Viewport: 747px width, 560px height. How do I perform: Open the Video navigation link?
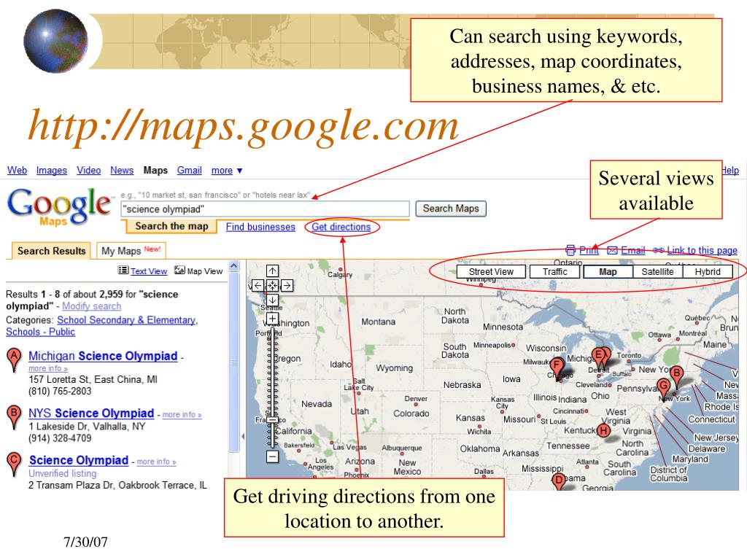pos(88,170)
